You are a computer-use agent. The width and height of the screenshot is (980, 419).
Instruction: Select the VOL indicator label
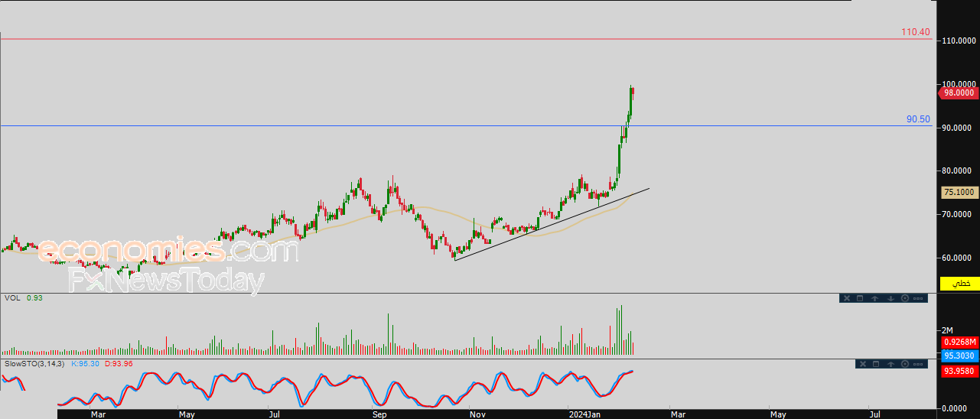12,297
